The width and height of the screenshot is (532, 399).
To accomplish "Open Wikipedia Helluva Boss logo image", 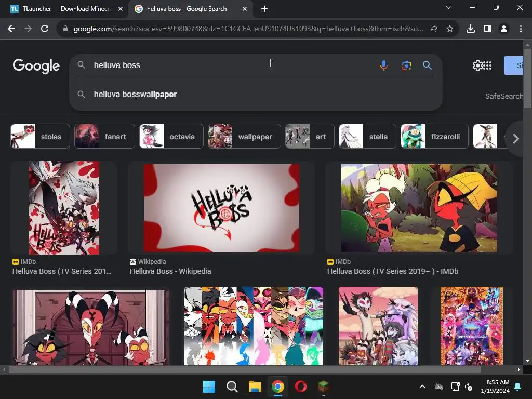I will (x=221, y=208).
